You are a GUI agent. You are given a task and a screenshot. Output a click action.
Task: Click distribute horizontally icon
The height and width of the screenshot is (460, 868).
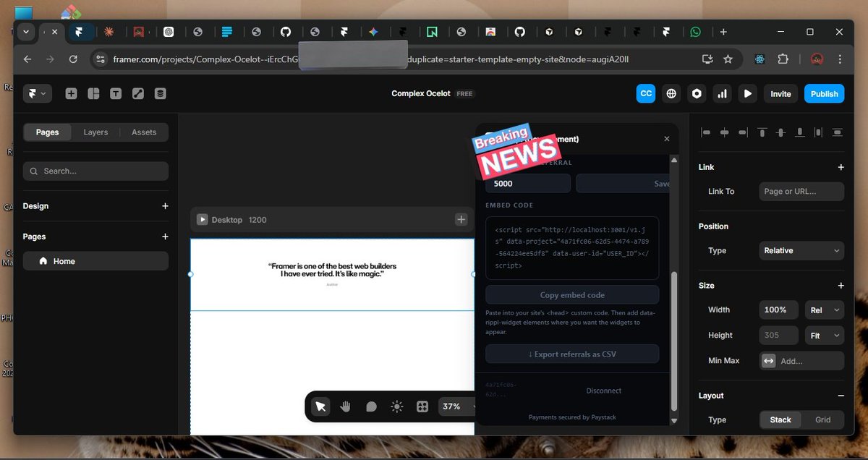[819, 132]
